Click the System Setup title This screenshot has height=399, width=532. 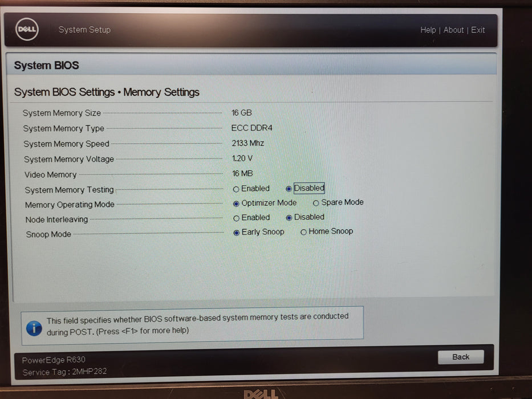(x=84, y=30)
